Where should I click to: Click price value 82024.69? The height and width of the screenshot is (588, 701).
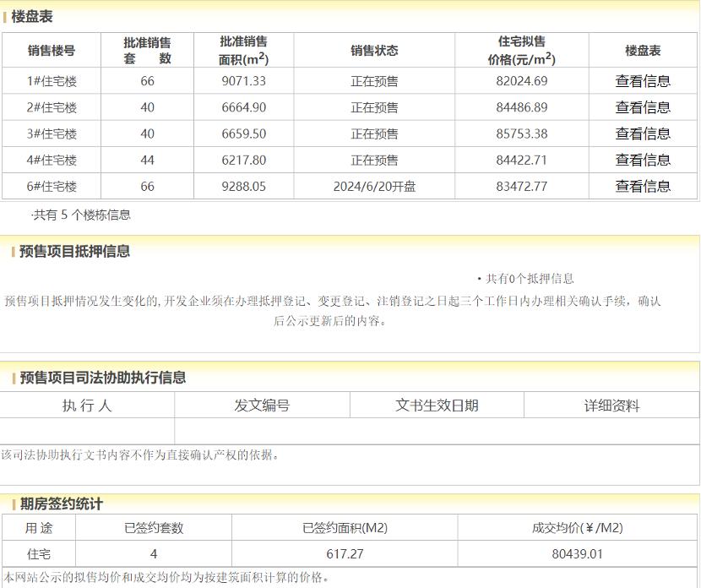(522, 81)
